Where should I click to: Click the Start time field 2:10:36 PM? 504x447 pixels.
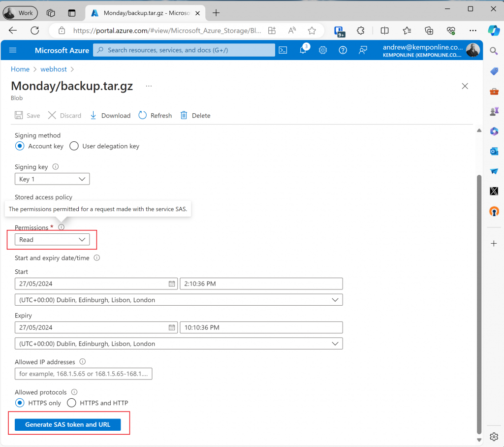[261, 284]
